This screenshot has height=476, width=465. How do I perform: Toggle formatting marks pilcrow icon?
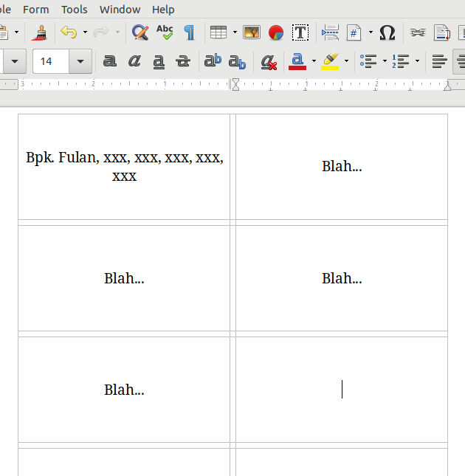click(190, 32)
